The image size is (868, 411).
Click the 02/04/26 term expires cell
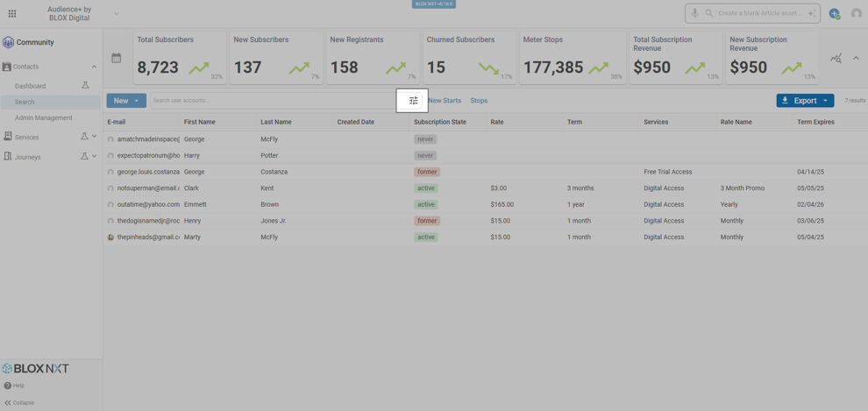(x=810, y=205)
